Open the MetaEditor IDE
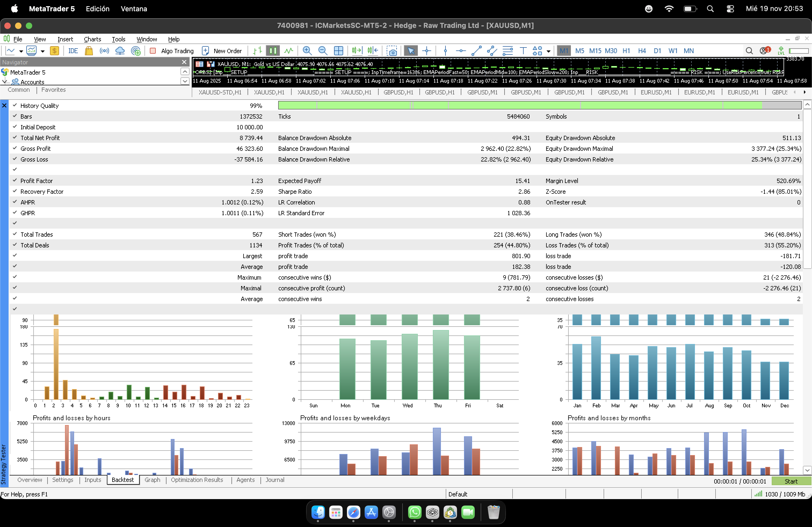Image resolution: width=812 pixels, height=527 pixels. 73,51
